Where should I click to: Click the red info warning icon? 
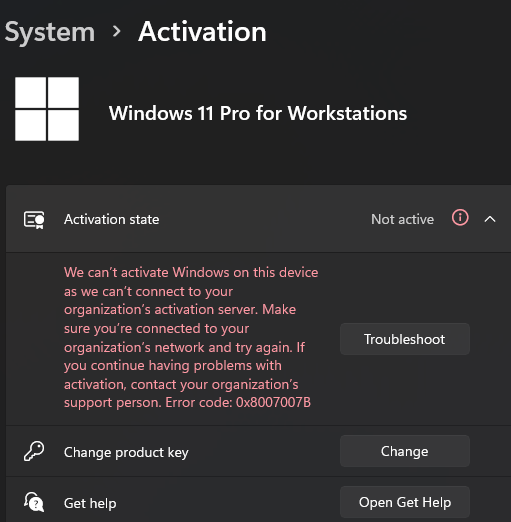[x=460, y=218]
